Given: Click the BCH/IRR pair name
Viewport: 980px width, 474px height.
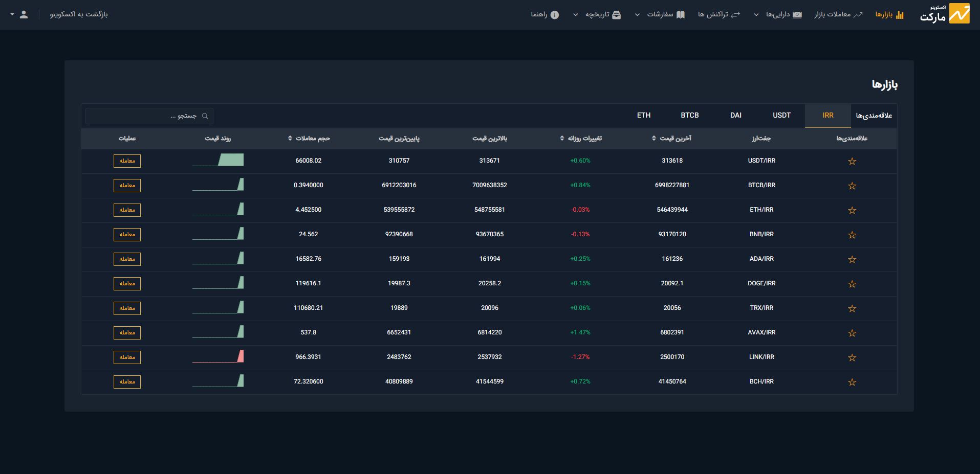Looking at the screenshot, I should [x=761, y=381].
